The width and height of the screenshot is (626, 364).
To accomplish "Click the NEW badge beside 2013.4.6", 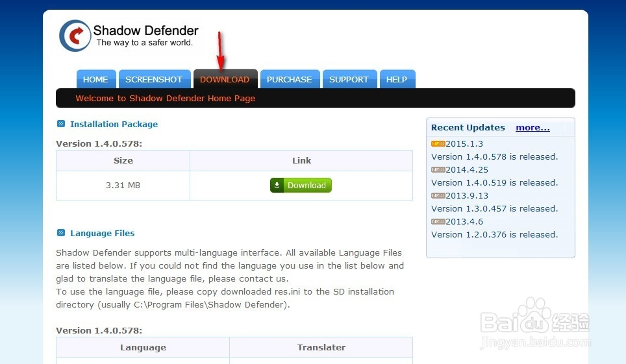I will tap(438, 221).
